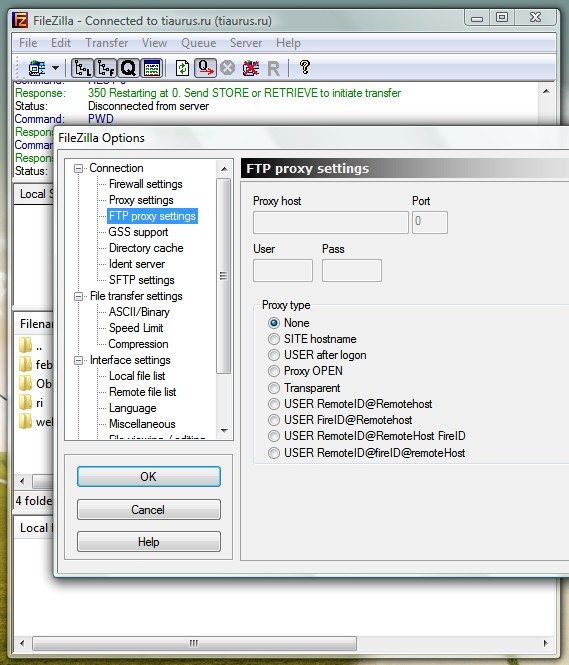Click the Refresh file list icon
This screenshot has width=569, height=665.
tap(182, 68)
